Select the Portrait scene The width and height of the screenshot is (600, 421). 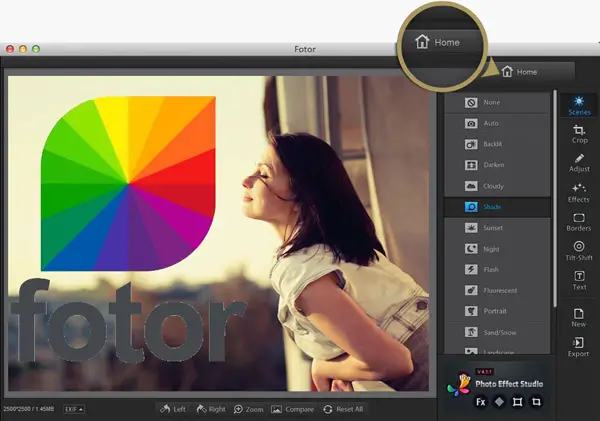tap(497, 311)
